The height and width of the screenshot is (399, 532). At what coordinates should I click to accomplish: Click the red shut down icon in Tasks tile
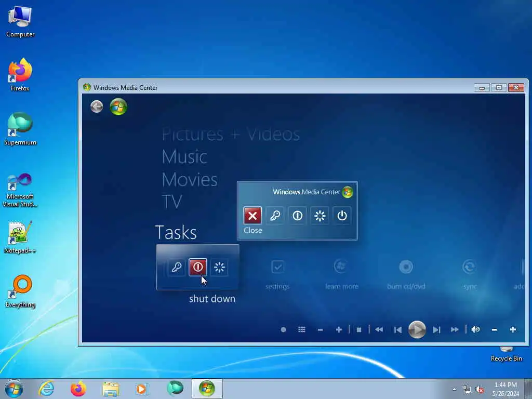click(x=198, y=267)
